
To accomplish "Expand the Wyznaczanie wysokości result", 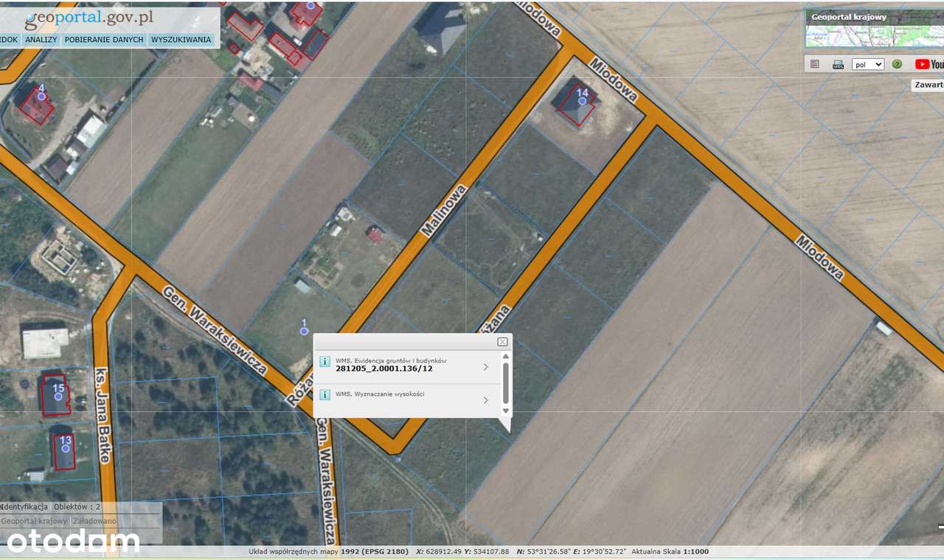I will (x=485, y=400).
